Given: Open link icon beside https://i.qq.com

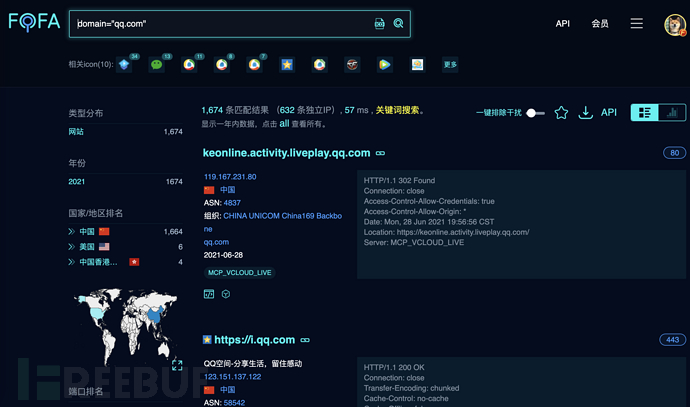Looking at the screenshot, I should 305,340.
